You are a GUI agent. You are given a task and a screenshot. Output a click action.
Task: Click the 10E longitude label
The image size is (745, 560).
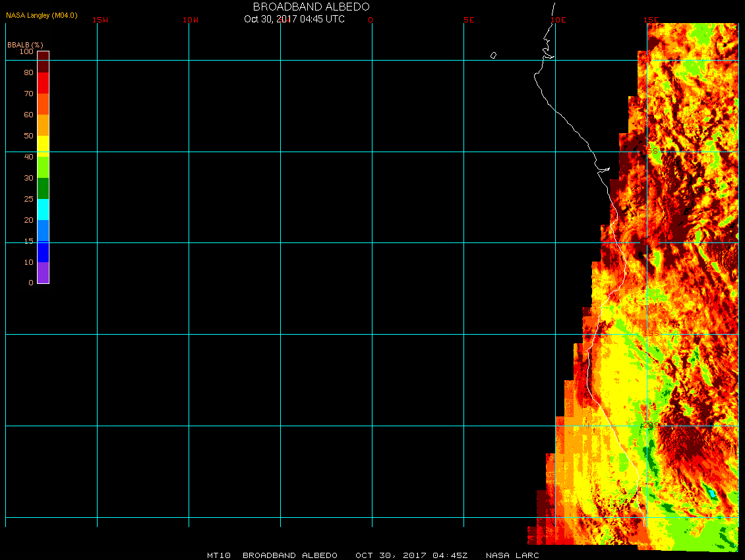pos(558,20)
